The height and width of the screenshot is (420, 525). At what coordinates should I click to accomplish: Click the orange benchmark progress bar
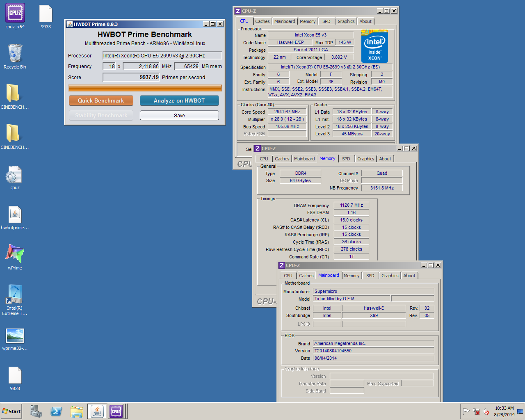click(x=145, y=88)
